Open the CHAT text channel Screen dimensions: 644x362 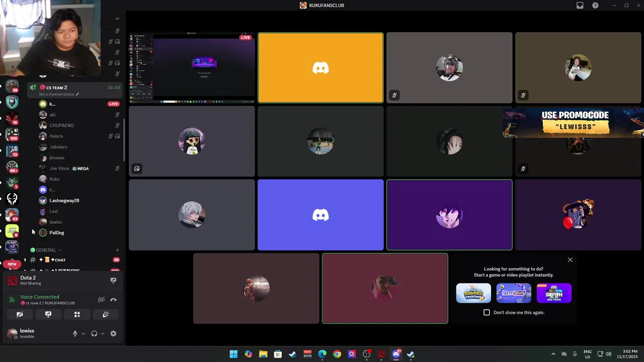click(73, 260)
